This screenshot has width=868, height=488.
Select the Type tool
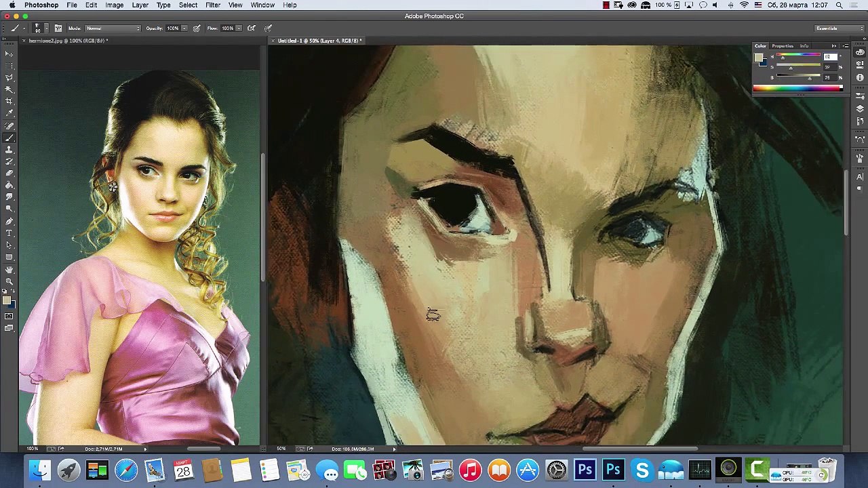click(x=9, y=233)
